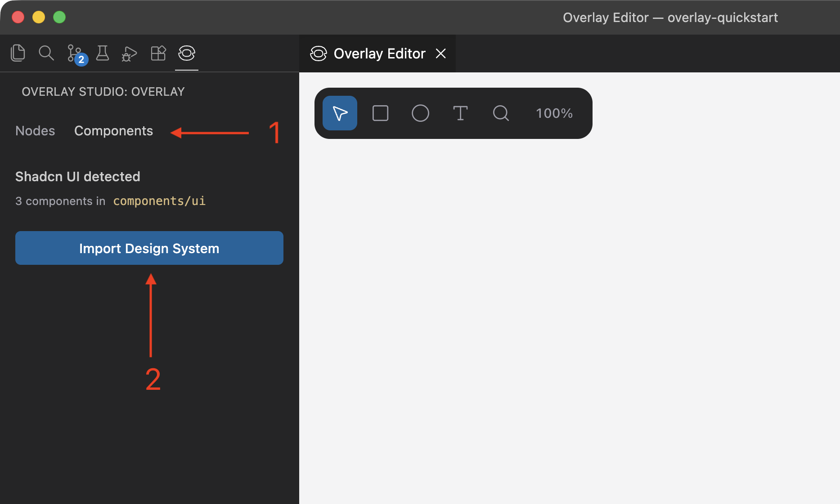
Task: Close the Overlay Editor tab
Action: [441, 54]
